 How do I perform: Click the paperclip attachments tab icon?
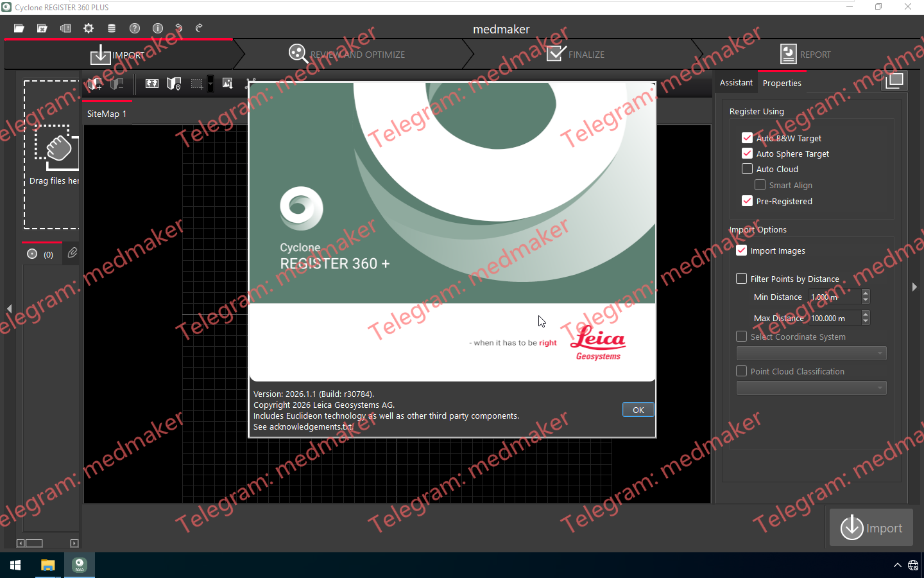pyautogui.click(x=73, y=253)
